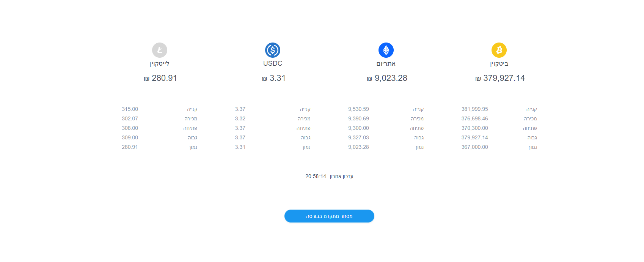
Task: Click Ethereum high value 9,327.03
Action: pyautogui.click(x=358, y=137)
